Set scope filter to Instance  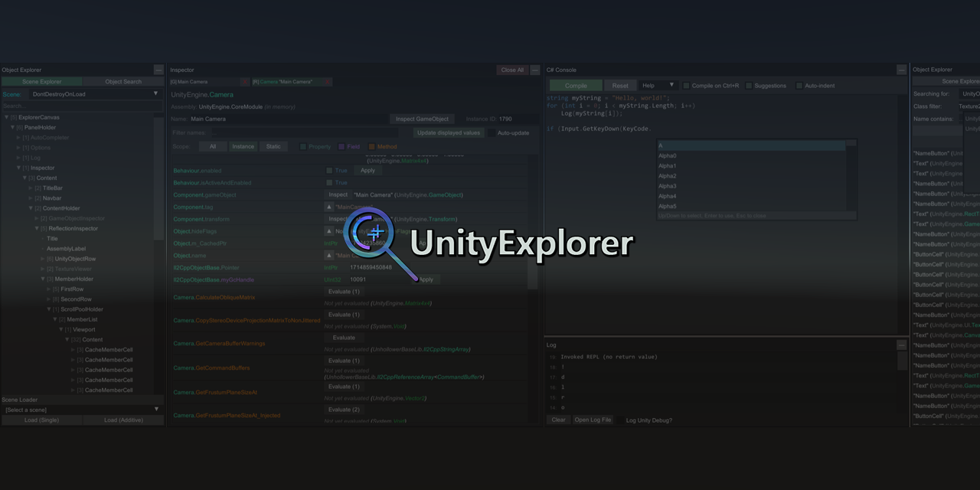[x=243, y=146]
